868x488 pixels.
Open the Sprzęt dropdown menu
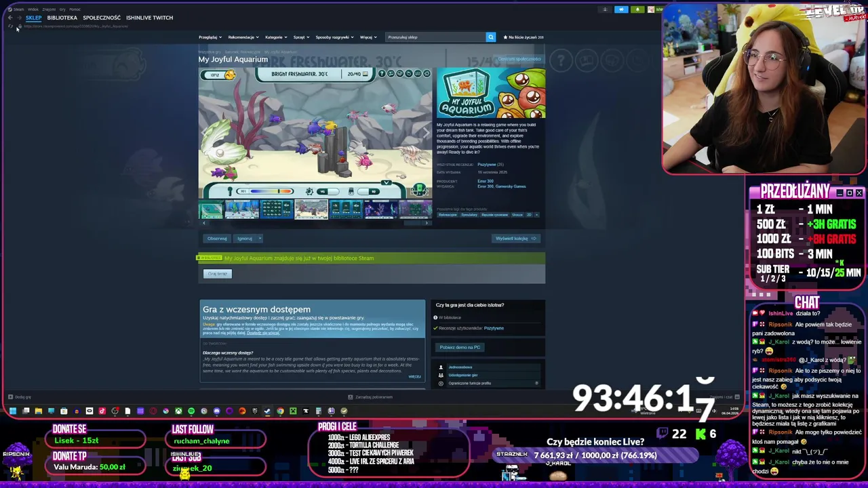302,37
